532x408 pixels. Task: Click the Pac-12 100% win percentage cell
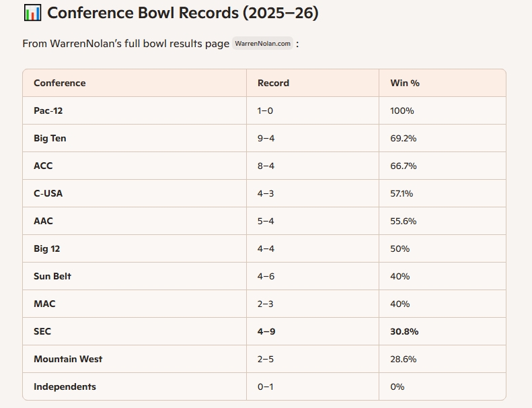(402, 110)
